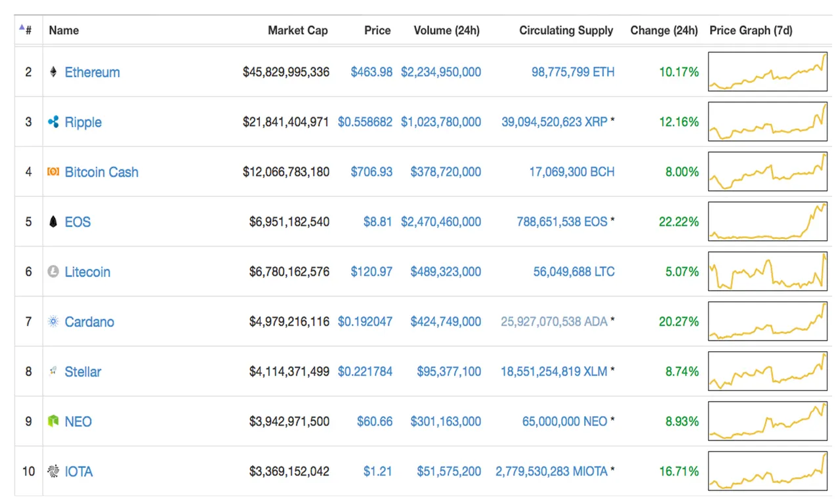The height and width of the screenshot is (504, 840).
Task: Sort table by Volume (24h) header
Action: coord(447,30)
